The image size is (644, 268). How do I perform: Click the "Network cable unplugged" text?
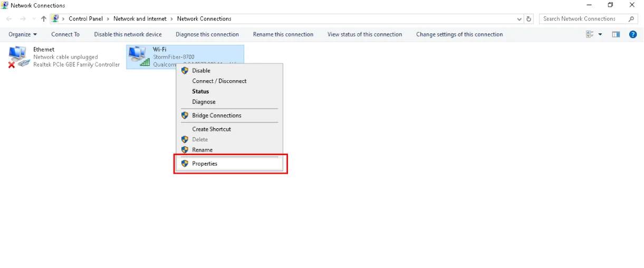coord(65,57)
